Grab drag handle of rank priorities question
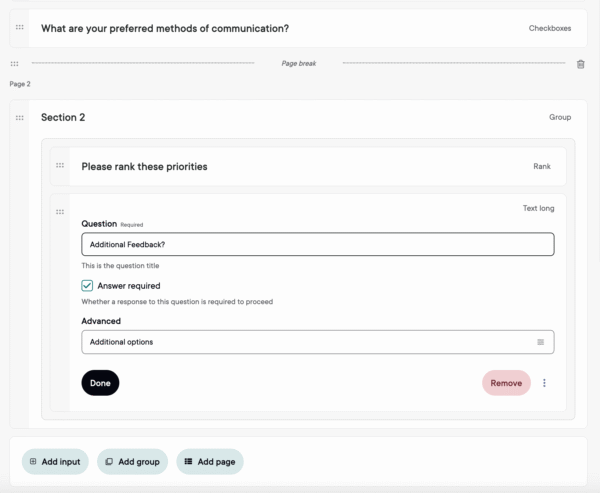Viewport: 600px width, 493px height. coord(60,166)
